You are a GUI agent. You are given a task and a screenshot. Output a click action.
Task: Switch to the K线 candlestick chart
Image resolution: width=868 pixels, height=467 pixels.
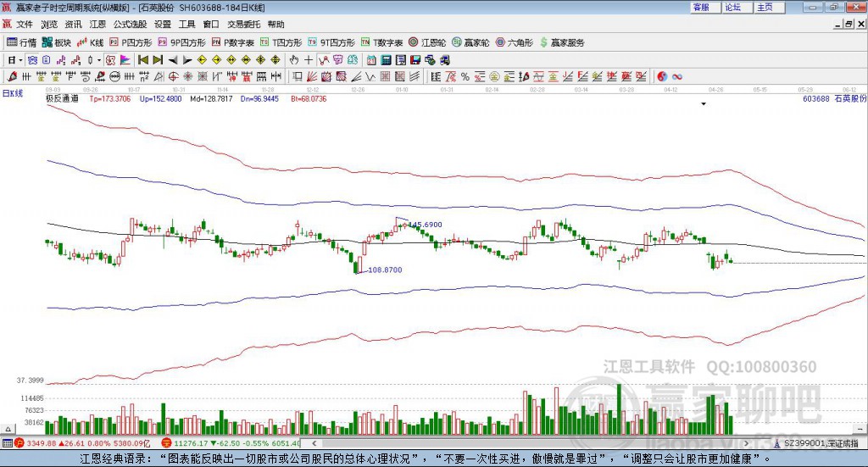pos(90,42)
